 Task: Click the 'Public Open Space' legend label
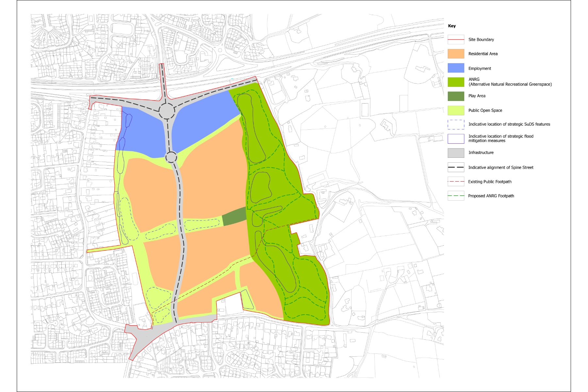[x=485, y=110]
